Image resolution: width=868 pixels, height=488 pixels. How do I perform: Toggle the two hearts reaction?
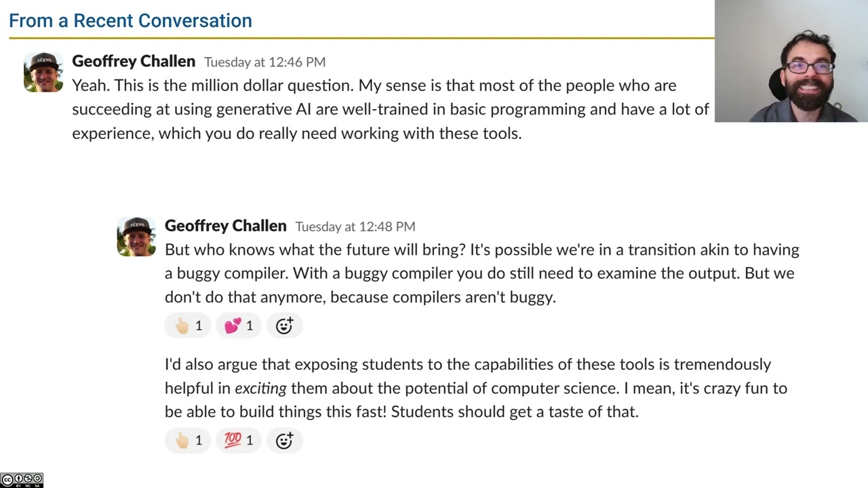[x=239, y=326]
